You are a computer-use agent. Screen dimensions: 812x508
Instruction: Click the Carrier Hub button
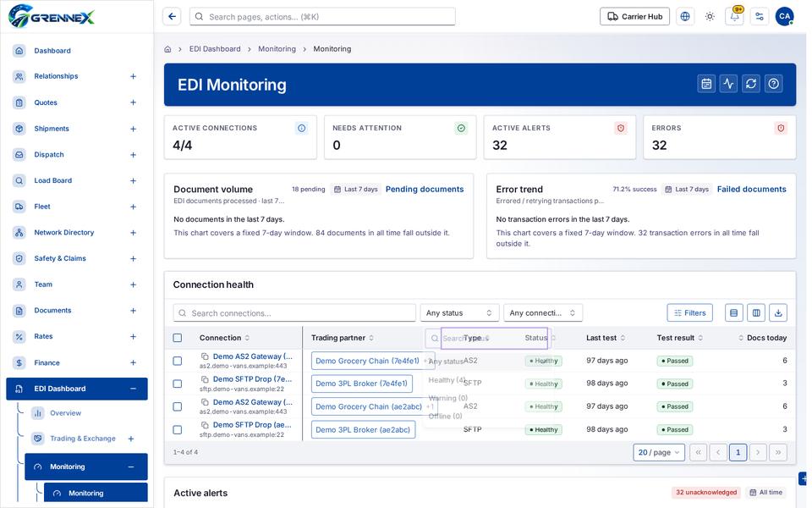(635, 17)
